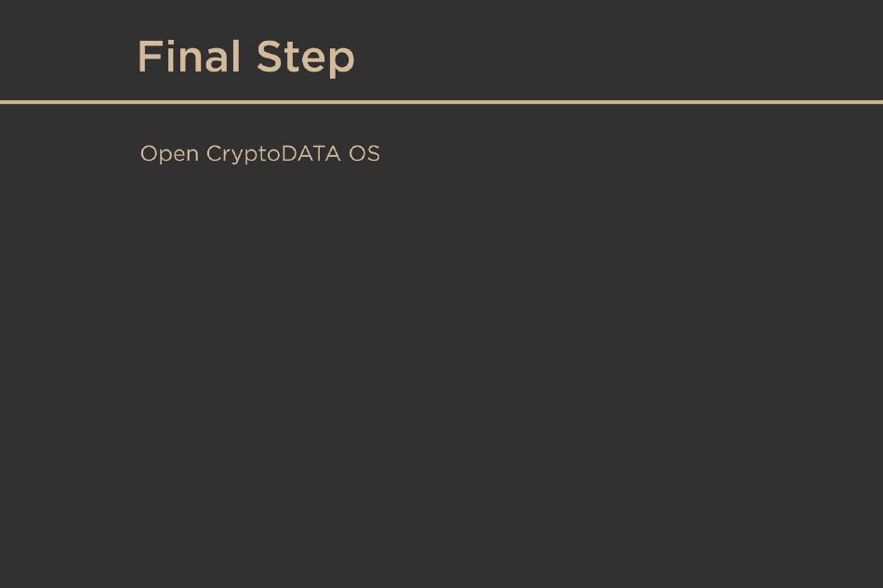Viewport: 883px width, 588px height.
Task: Click the letter 't' in Step
Action: coord(292,57)
